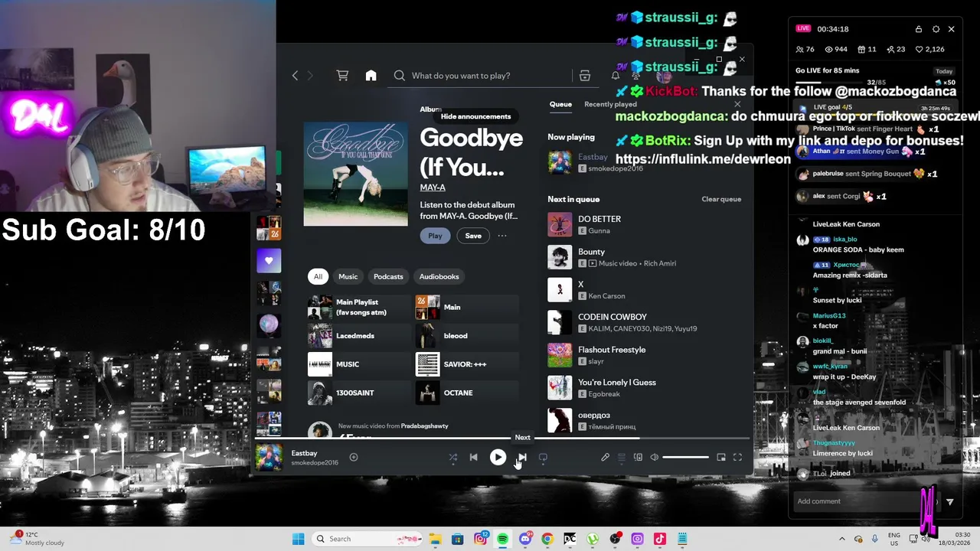Open Spotify from the taskbar
Image resolution: width=980 pixels, height=551 pixels.
pyautogui.click(x=502, y=539)
